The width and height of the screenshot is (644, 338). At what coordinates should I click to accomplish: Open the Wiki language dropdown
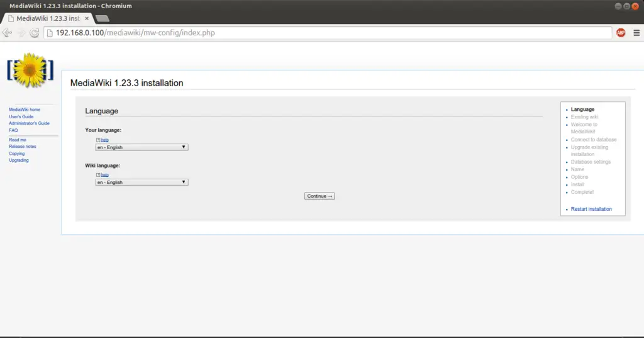click(x=142, y=182)
